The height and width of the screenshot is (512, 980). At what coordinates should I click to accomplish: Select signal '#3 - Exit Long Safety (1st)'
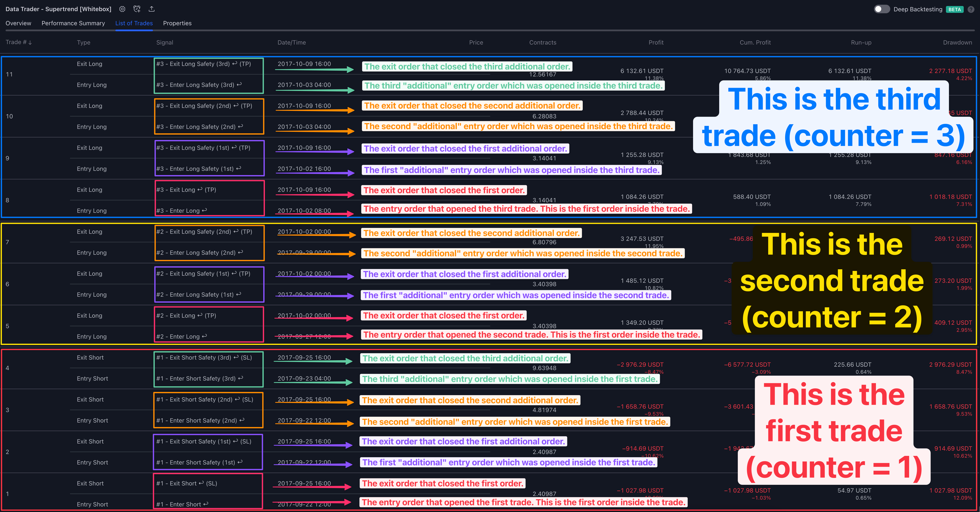pos(203,147)
